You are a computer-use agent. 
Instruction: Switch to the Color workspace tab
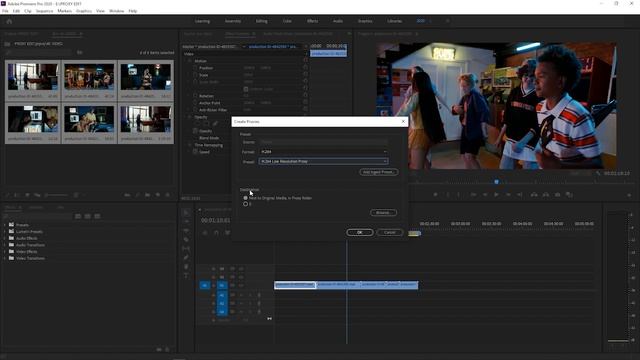click(287, 21)
